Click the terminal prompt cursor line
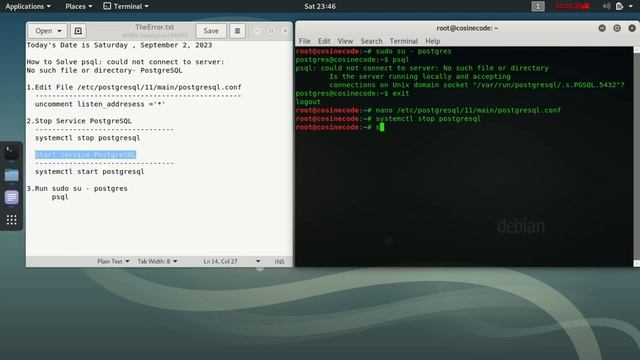 tap(340, 127)
